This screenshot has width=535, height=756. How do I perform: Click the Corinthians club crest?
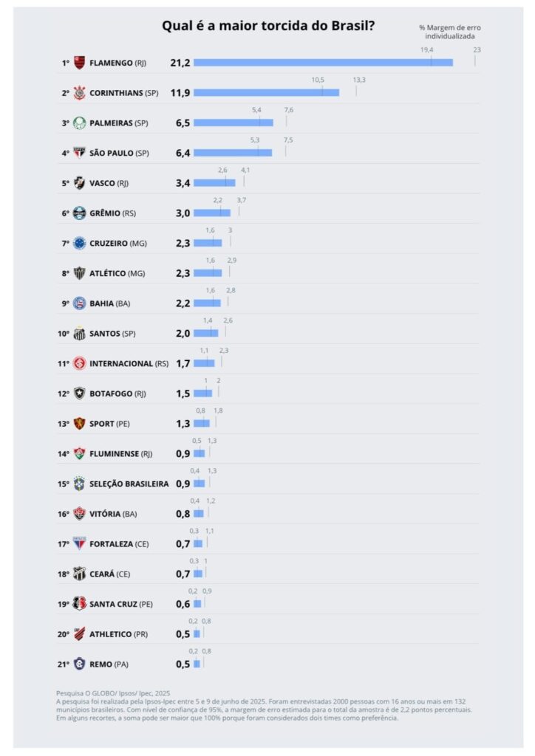(x=80, y=92)
